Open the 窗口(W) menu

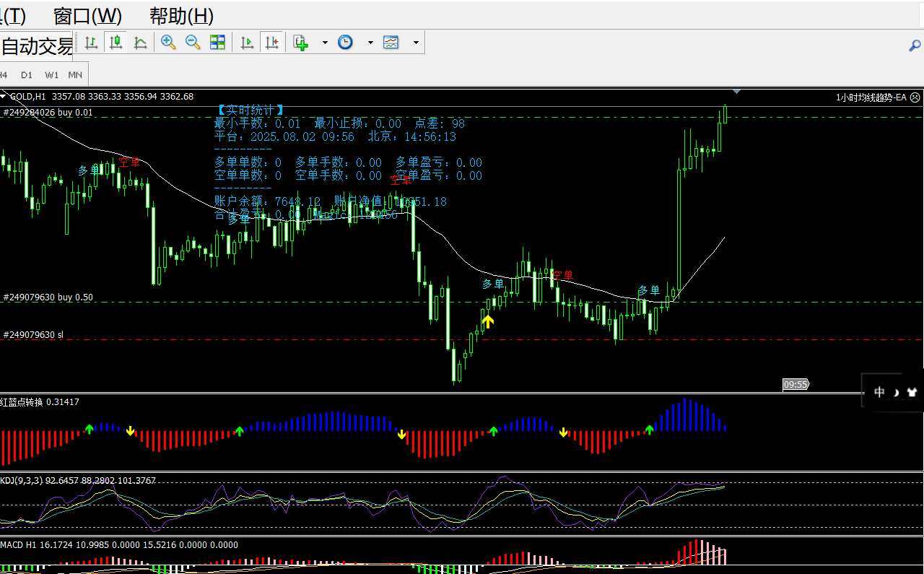pos(87,15)
